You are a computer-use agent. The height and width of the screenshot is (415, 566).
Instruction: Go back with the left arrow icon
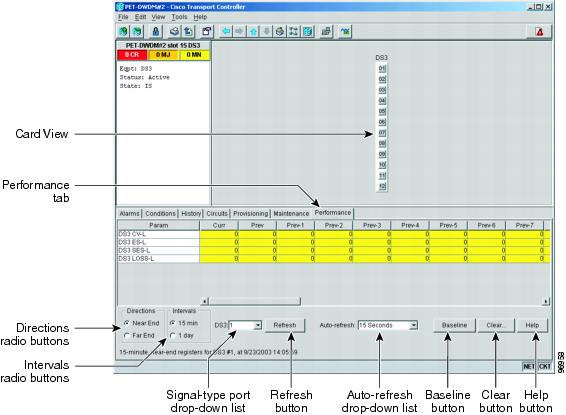pyautogui.click(x=226, y=31)
